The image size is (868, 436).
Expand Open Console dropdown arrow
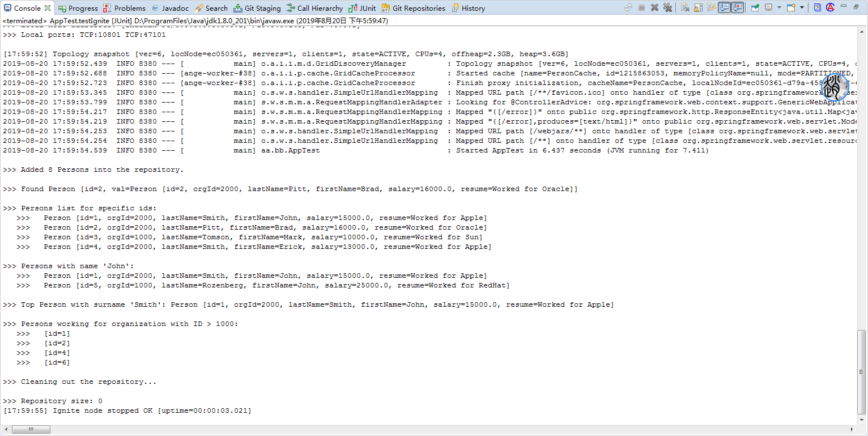coord(802,7)
